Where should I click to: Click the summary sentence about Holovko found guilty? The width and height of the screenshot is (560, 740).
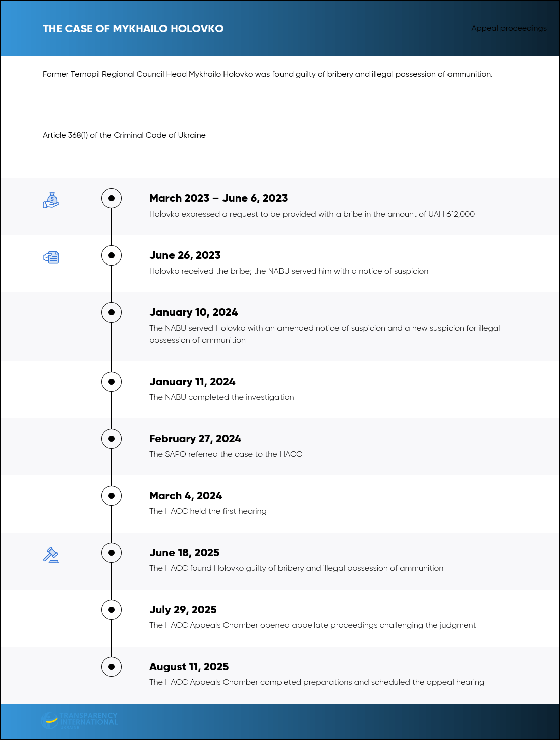(x=268, y=74)
